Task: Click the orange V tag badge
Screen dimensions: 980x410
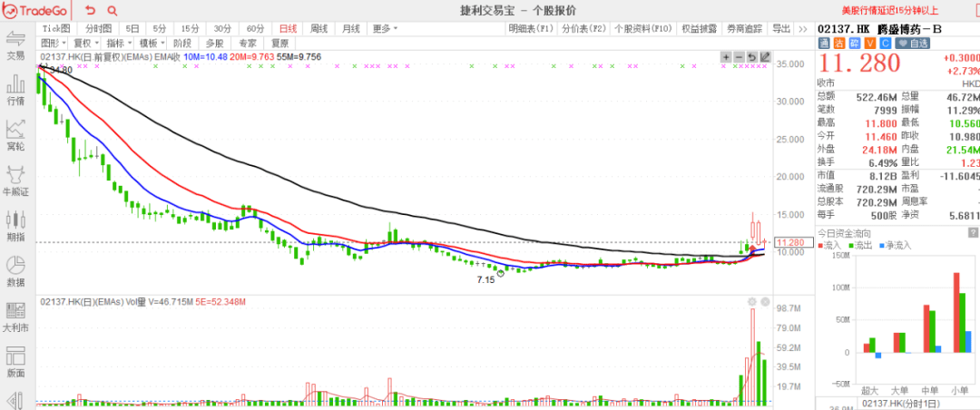Action: (869, 44)
